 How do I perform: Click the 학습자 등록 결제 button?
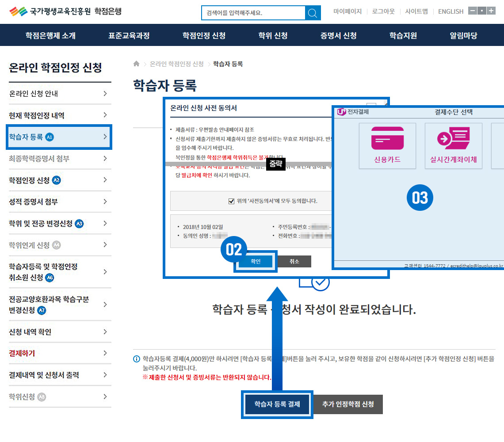click(277, 404)
